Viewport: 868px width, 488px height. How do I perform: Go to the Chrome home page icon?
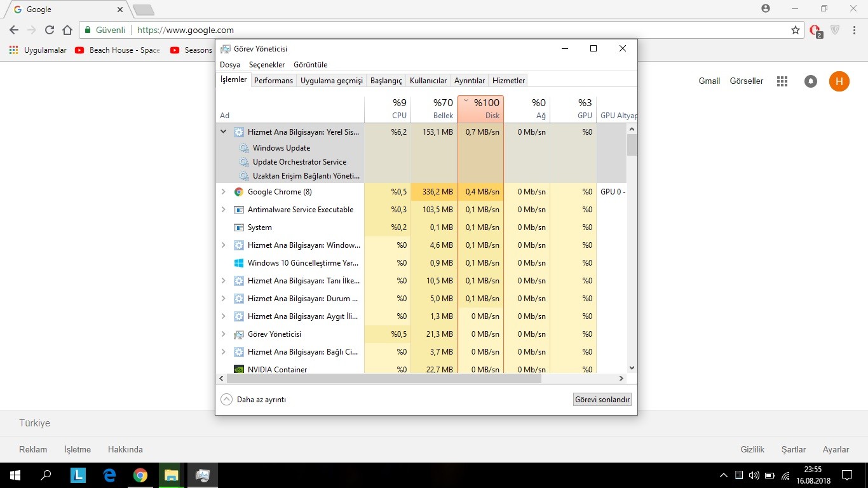tap(67, 30)
